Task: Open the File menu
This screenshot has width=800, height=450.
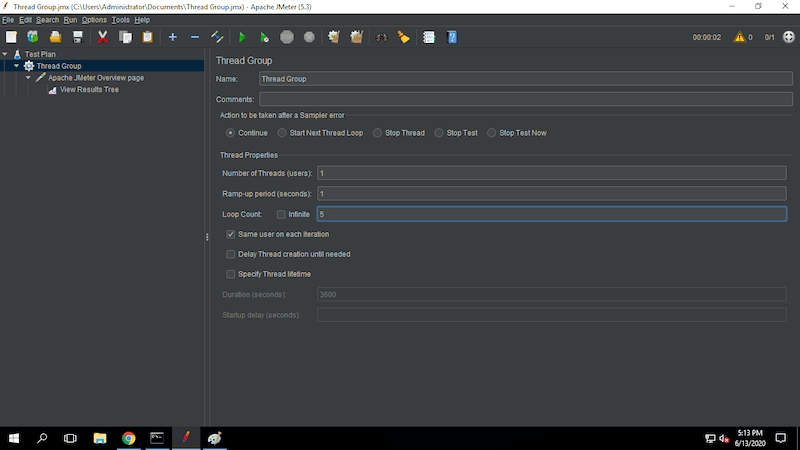Action: [x=8, y=20]
